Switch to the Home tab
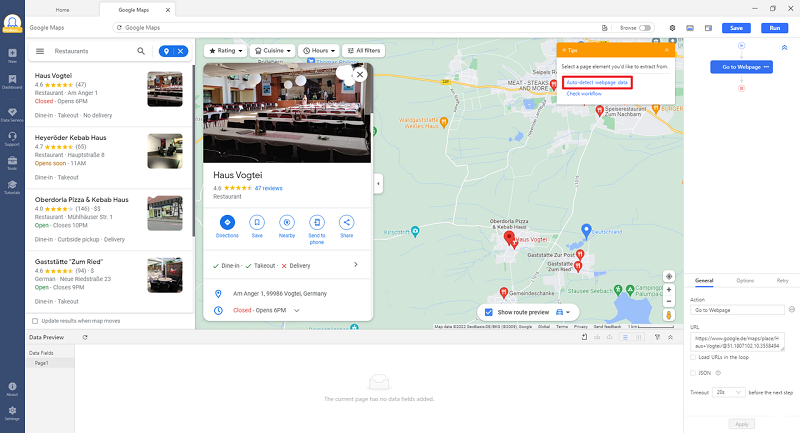The height and width of the screenshot is (433, 800). (x=62, y=10)
